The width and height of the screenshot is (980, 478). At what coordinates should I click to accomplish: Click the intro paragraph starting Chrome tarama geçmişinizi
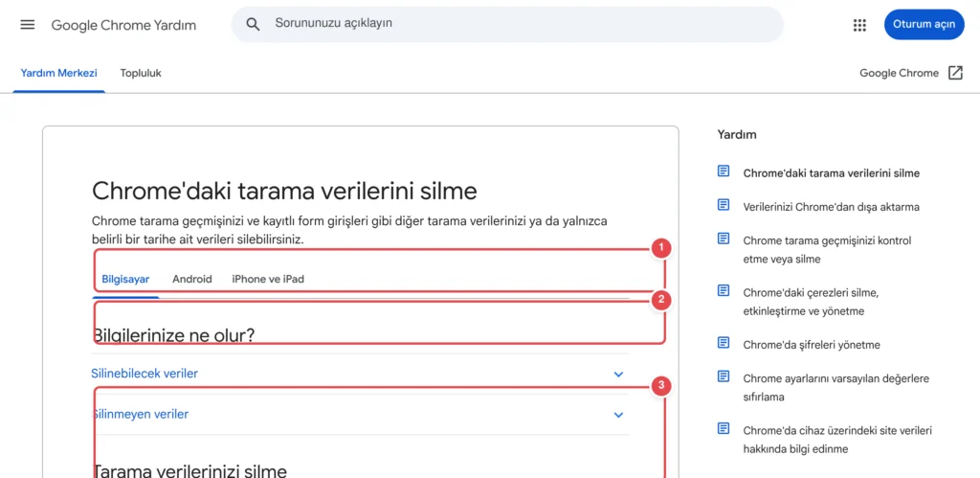350,230
